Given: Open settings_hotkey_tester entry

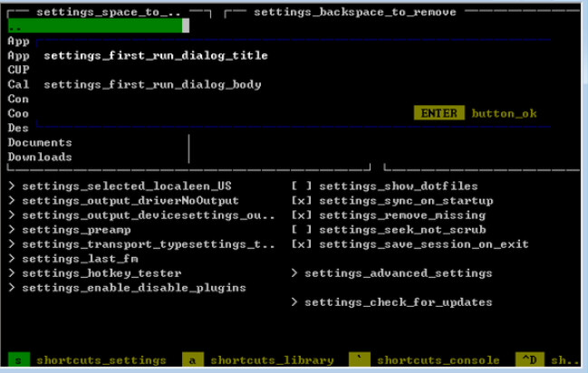Looking at the screenshot, I should [95, 273].
